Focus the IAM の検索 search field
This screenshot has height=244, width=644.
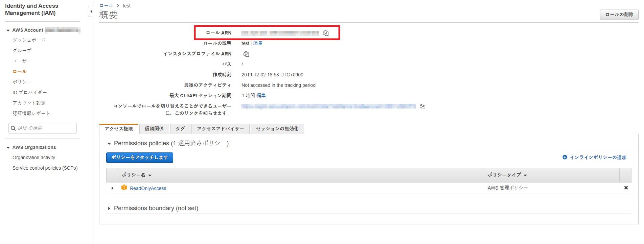pos(46,128)
